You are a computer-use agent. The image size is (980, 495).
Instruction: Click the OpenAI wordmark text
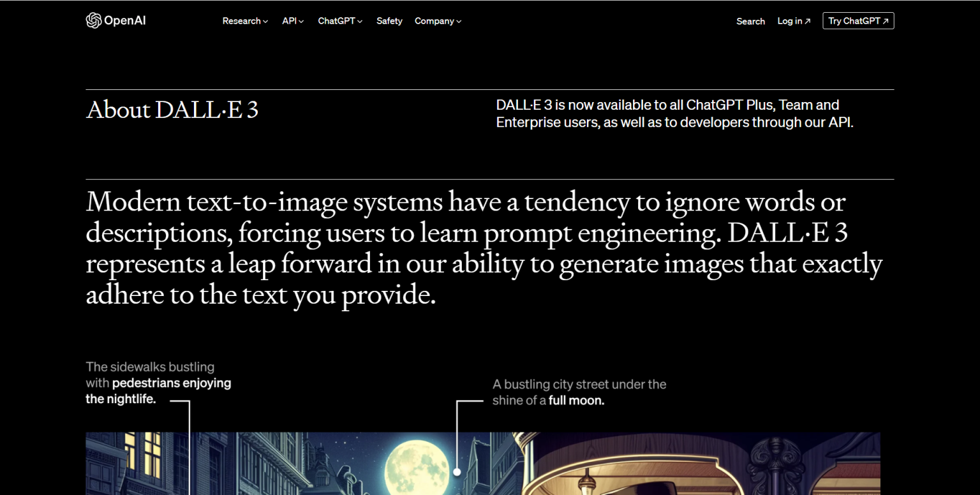click(125, 21)
